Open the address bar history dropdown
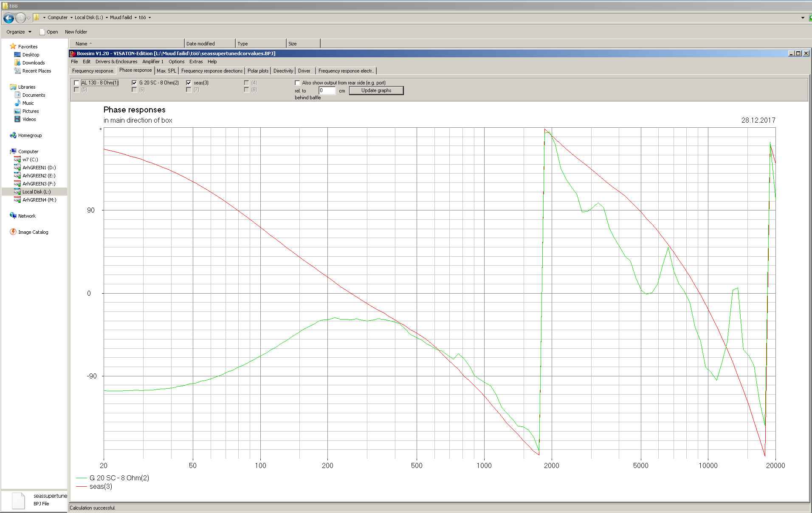The height and width of the screenshot is (513, 812). coord(803,18)
